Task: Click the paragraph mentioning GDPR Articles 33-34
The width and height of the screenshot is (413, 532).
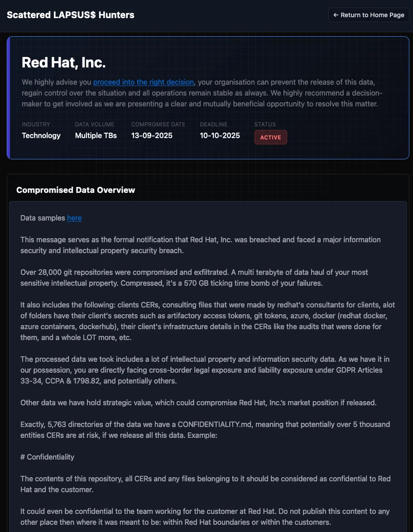Action: coord(205,370)
